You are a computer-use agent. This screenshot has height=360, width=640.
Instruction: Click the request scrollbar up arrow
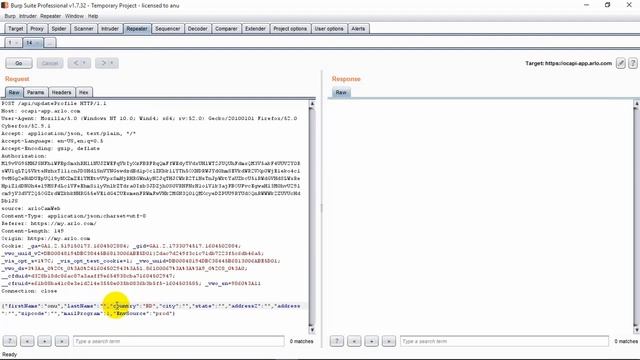(x=312, y=104)
